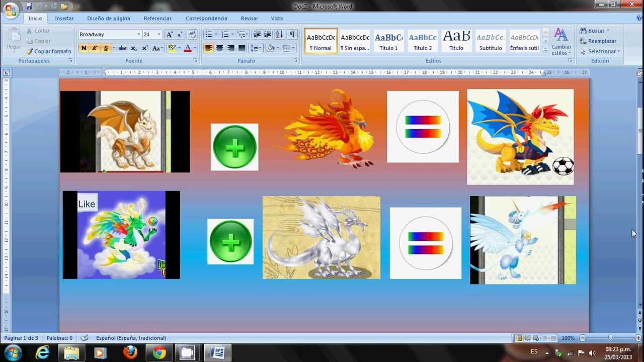Screen dimensions: 644x362
Task: Justify the paragraph text
Action: pos(242,48)
